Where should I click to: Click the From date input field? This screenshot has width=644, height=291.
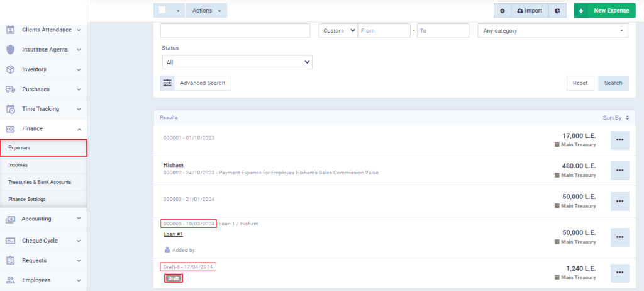click(384, 30)
